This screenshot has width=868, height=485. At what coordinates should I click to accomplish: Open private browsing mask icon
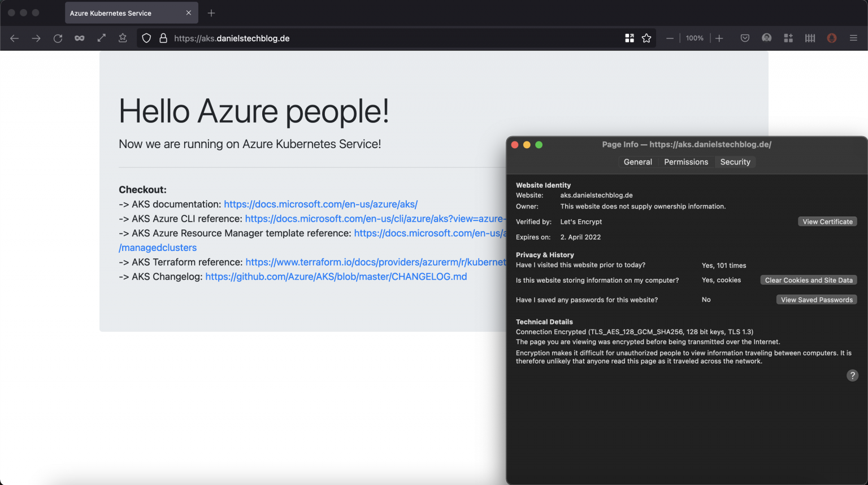pos(80,38)
